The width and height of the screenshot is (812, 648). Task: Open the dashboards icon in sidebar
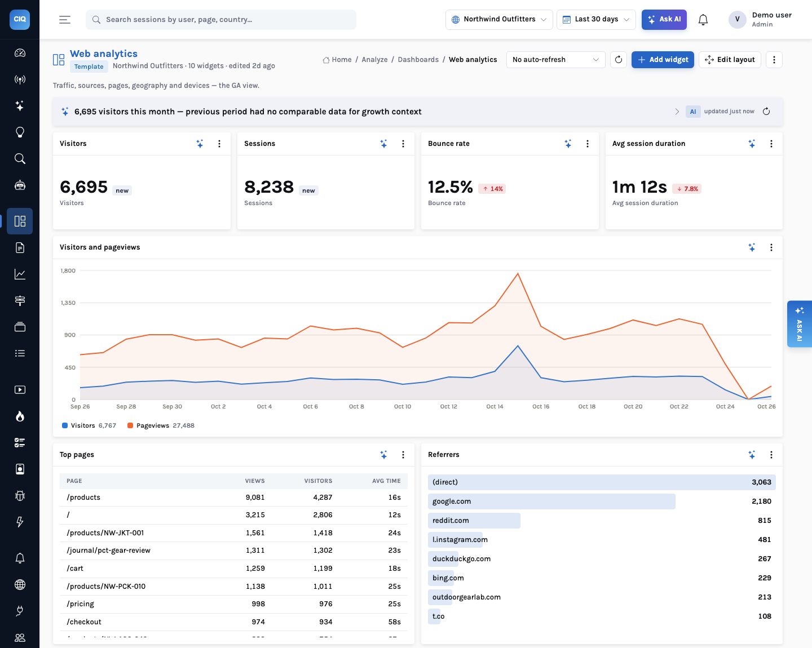(20, 221)
